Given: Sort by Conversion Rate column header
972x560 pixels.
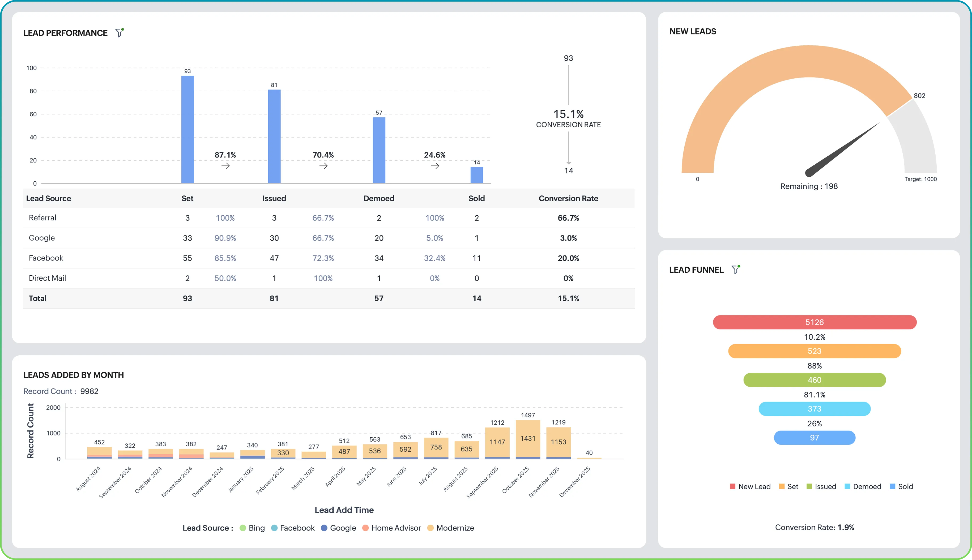Looking at the screenshot, I should [568, 198].
